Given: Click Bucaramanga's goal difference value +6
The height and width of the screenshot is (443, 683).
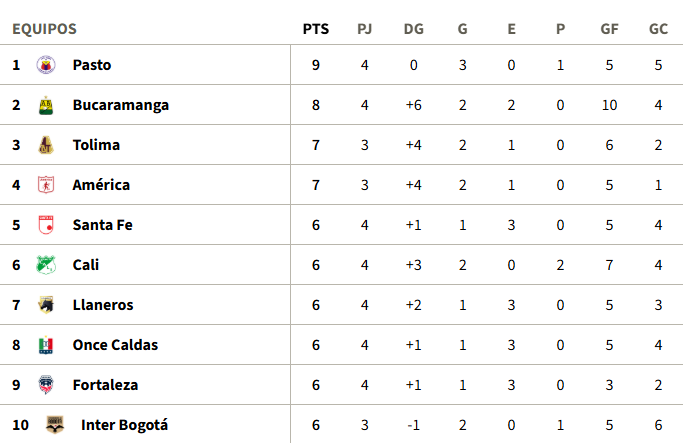Looking at the screenshot, I should 414,105.
